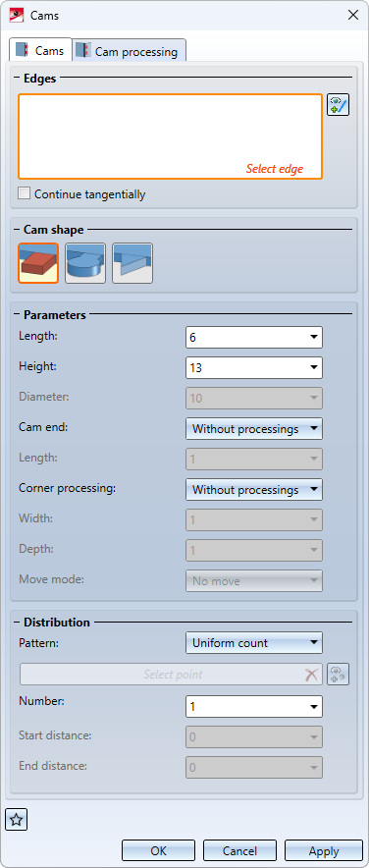The width and height of the screenshot is (369, 868).
Task: Open the Pattern dropdown showing Uniform count
Action: coord(254,643)
